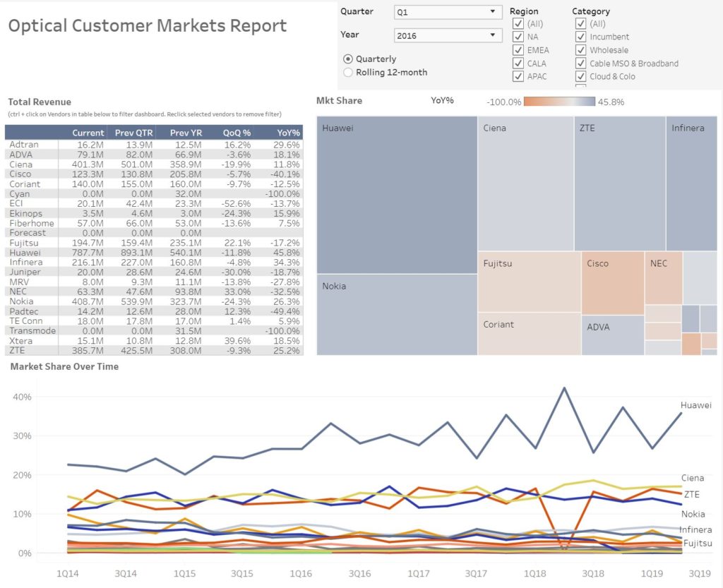
Task: Switch to Rolling 12-month view
Action: (x=348, y=72)
